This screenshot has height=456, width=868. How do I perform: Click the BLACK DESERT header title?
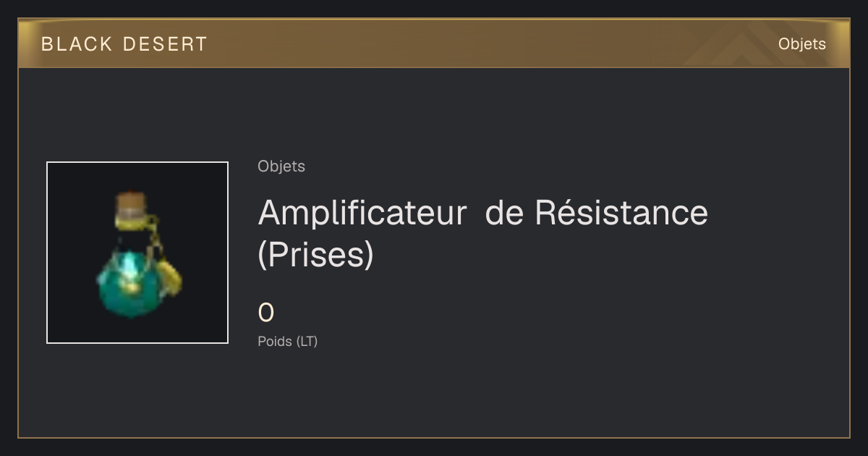[x=124, y=44]
